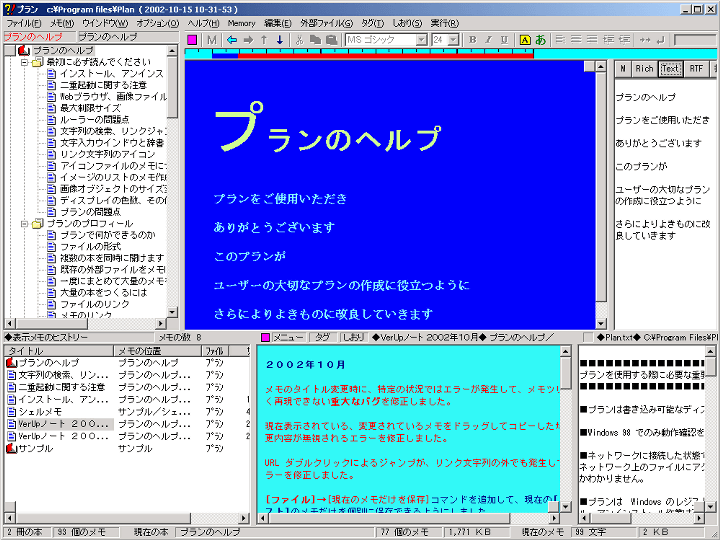
Task: Open the ウインドウ(W) menu
Action: click(x=105, y=23)
